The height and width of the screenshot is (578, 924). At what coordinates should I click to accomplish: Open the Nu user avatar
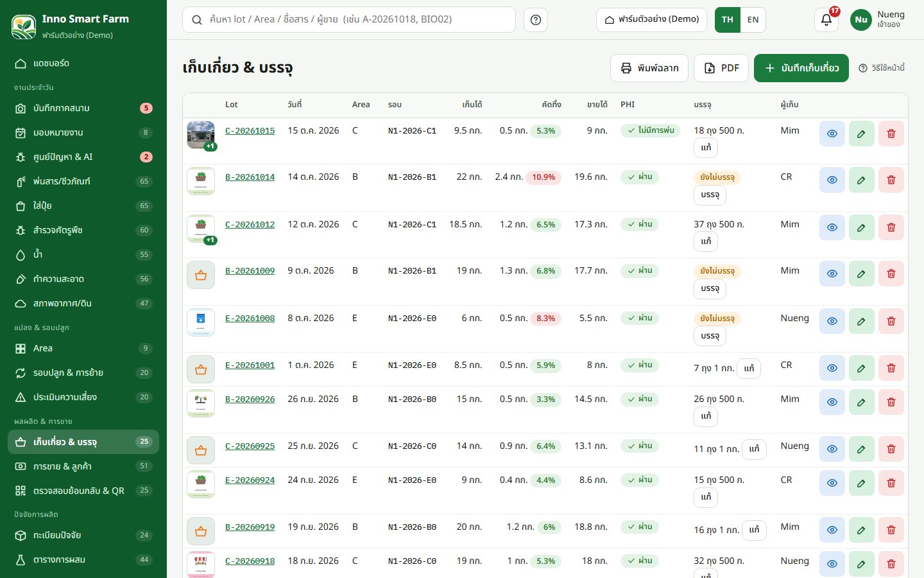point(861,20)
